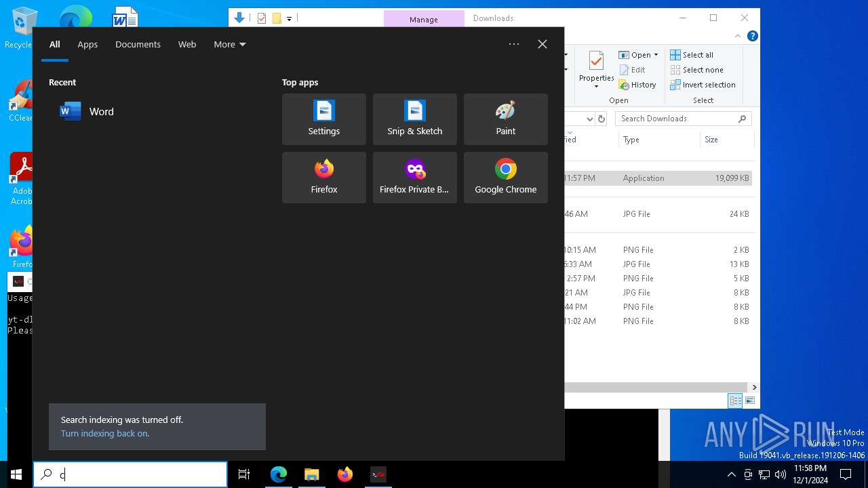Open Firefox Private Browsing tile
868x488 pixels.
pyautogui.click(x=415, y=178)
